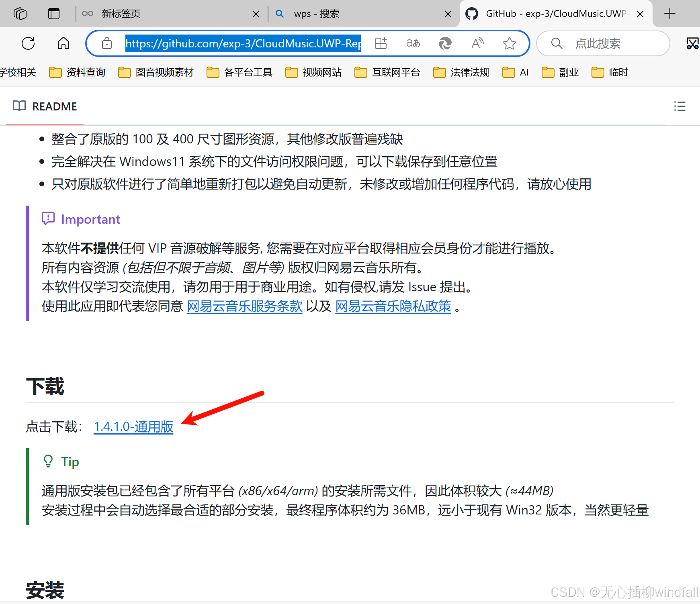Refresh the current page

point(28,43)
